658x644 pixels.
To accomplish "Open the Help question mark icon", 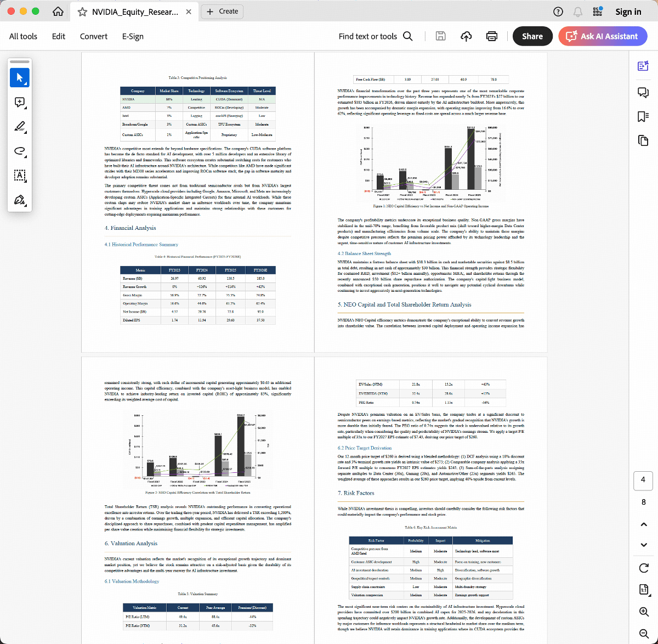I will click(558, 12).
